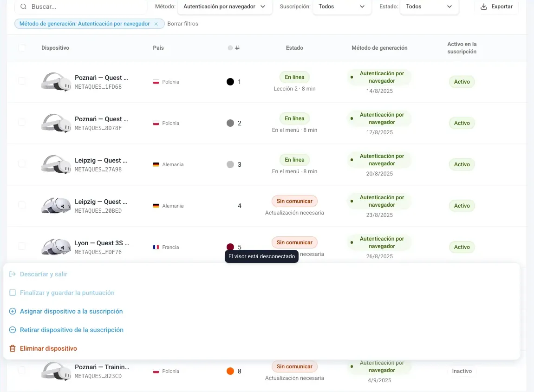
Task: Click the trash icon for Eliminar dispositivo
Action: point(13,348)
